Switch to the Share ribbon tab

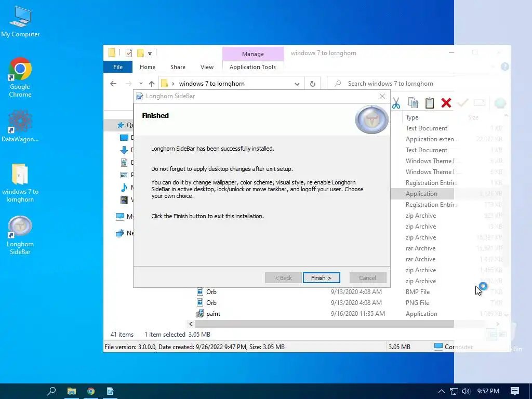178,67
